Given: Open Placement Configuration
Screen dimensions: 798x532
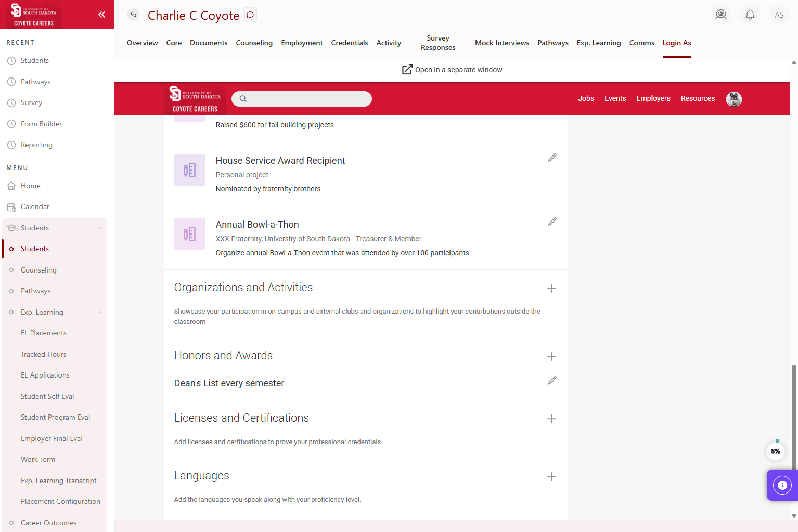Looking at the screenshot, I should 60,501.
